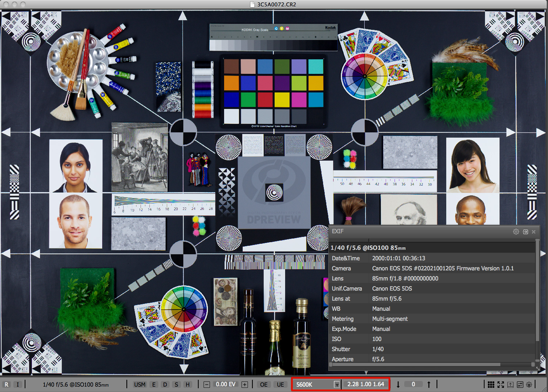548x392 pixels.
Task: Click the down arrow beside the 0 value
Action: 398,384
